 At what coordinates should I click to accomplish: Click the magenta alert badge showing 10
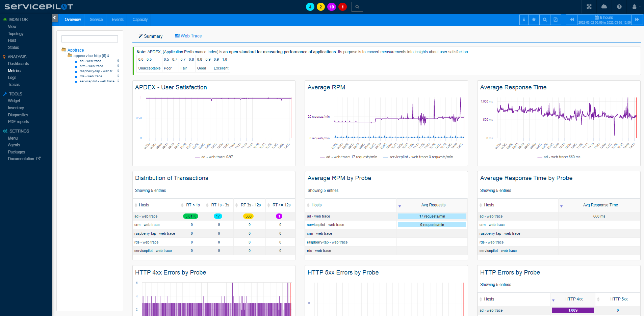coord(331,7)
